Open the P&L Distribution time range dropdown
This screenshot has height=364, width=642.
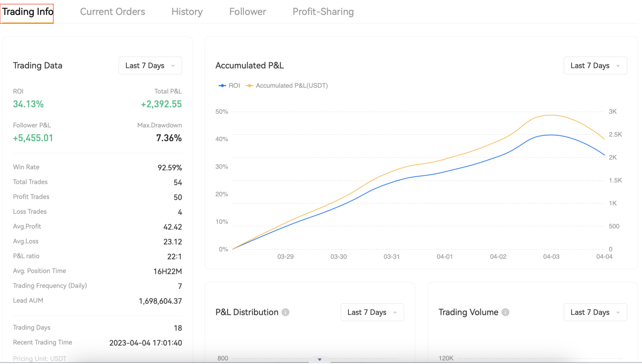click(x=372, y=312)
